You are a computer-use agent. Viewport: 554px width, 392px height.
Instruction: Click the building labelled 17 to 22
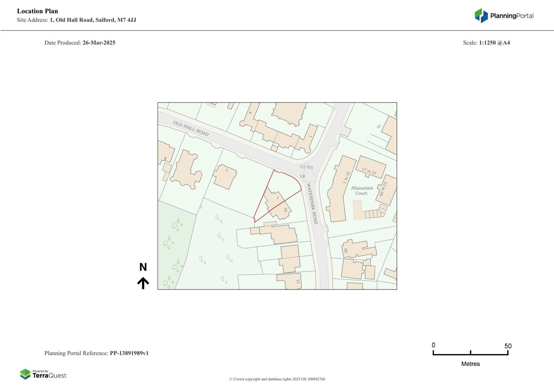pyautogui.click(x=370, y=168)
